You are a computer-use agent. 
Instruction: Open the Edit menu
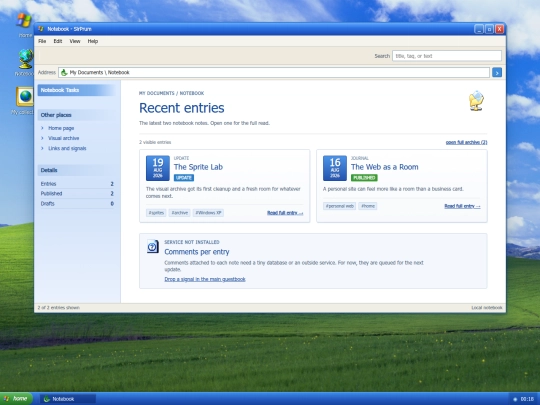(58, 41)
